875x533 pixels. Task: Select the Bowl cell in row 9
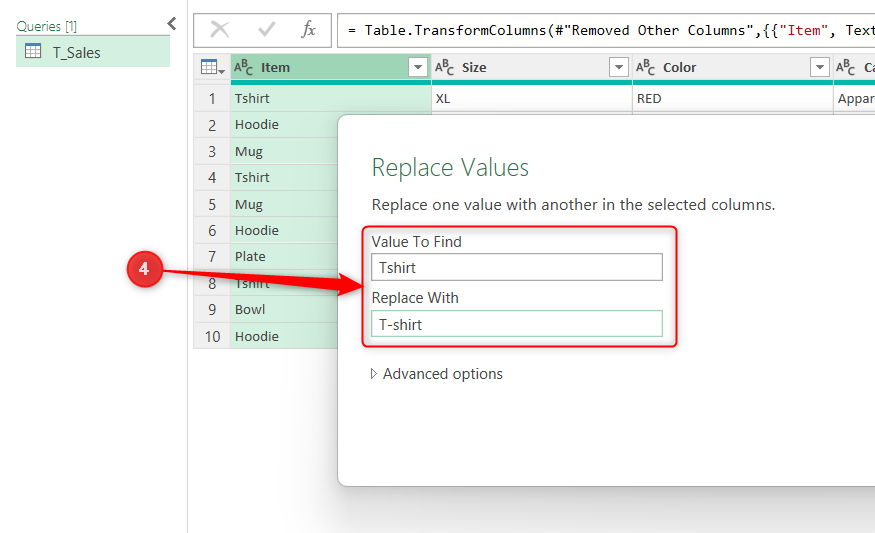[x=285, y=310]
